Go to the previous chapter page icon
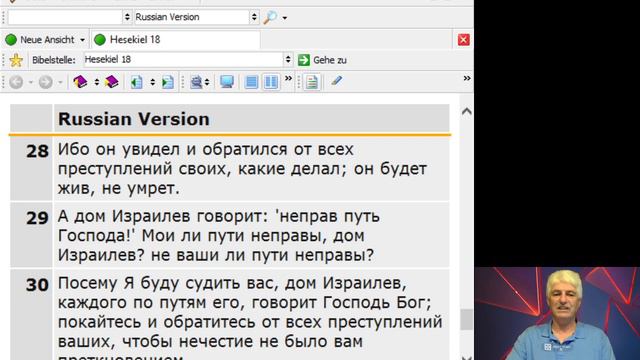Image resolution: width=640 pixels, height=360 pixels. [136, 82]
